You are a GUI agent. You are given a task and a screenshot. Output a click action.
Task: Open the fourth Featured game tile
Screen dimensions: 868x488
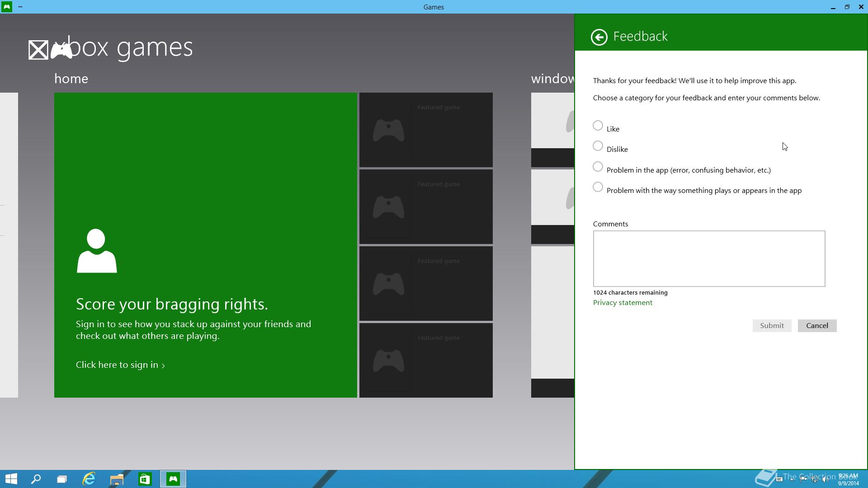pyautogui.click(x=426, y=360)
